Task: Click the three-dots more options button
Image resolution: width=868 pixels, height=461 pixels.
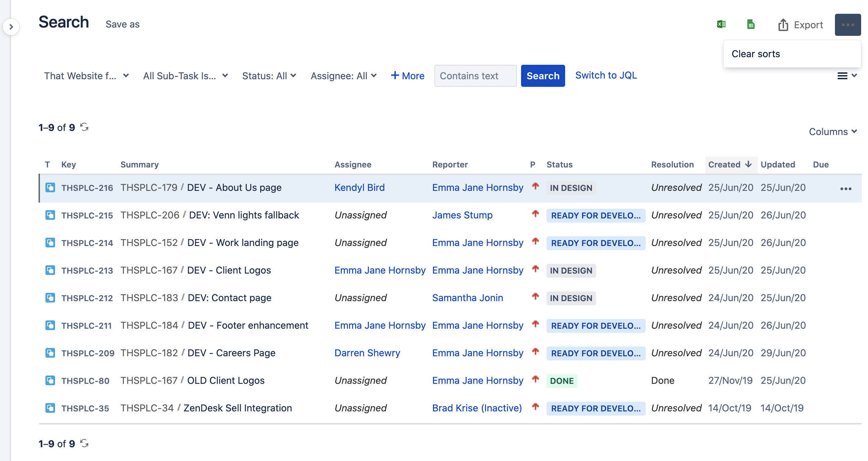Action: pos(847,25)
